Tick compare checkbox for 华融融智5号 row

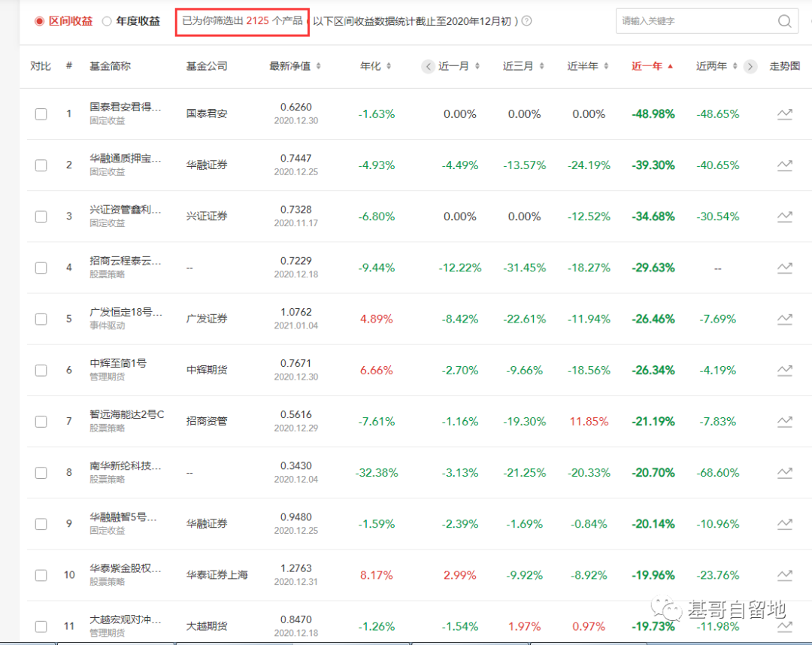(41, 524)
